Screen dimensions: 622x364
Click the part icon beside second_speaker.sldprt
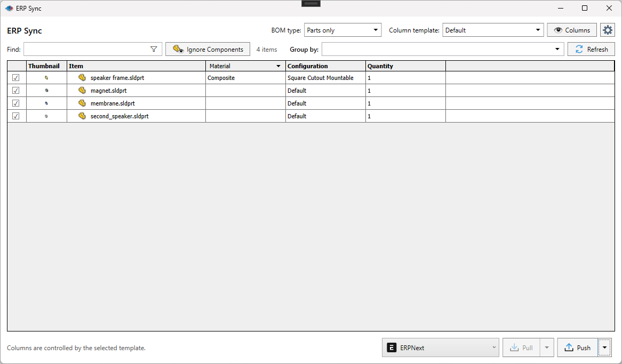coord(82,116)
